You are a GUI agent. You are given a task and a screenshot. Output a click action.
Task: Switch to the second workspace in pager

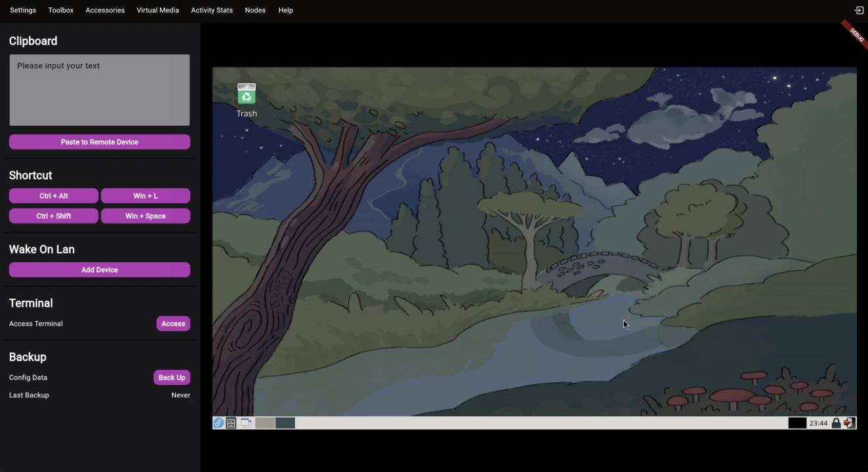tap(285, 423)
